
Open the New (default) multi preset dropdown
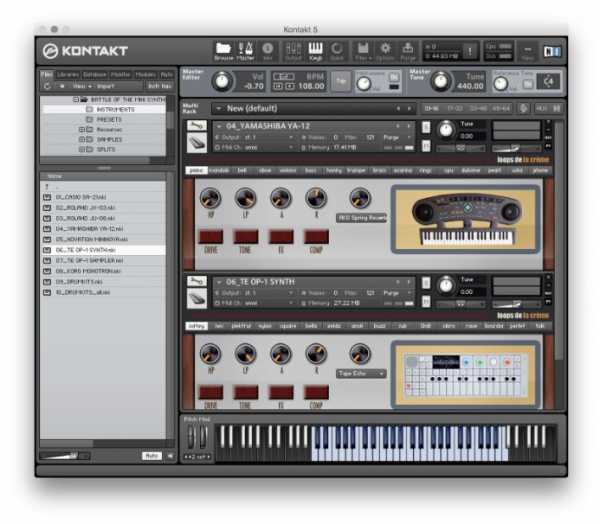tap(313, 109)
